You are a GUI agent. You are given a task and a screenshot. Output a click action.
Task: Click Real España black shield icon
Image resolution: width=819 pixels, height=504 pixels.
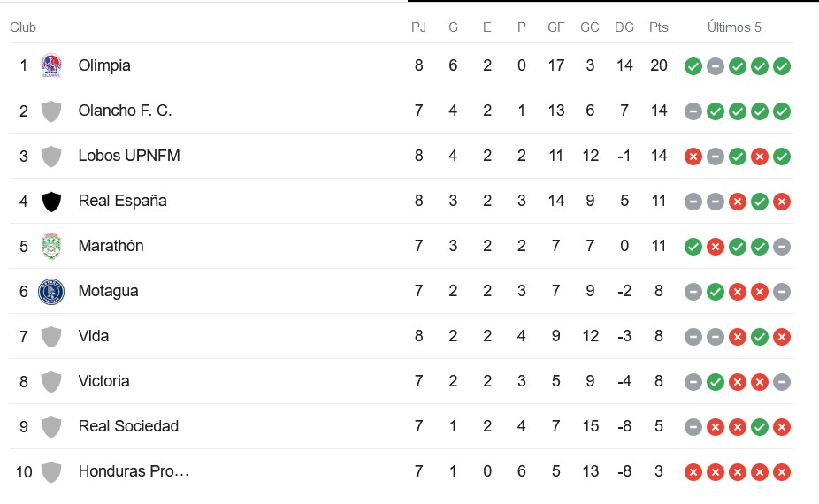click(51, 201)
